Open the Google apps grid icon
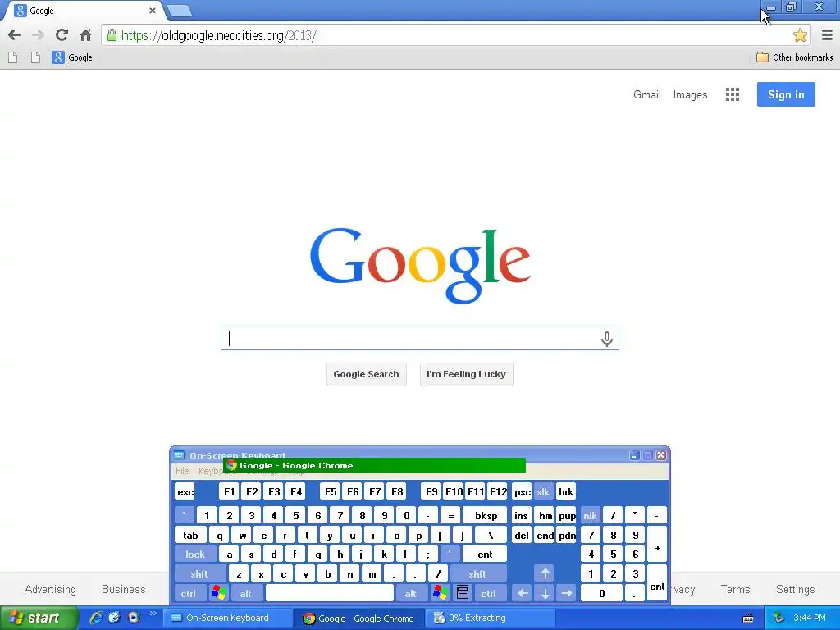The image size is (840, 630). click(733, 94)
